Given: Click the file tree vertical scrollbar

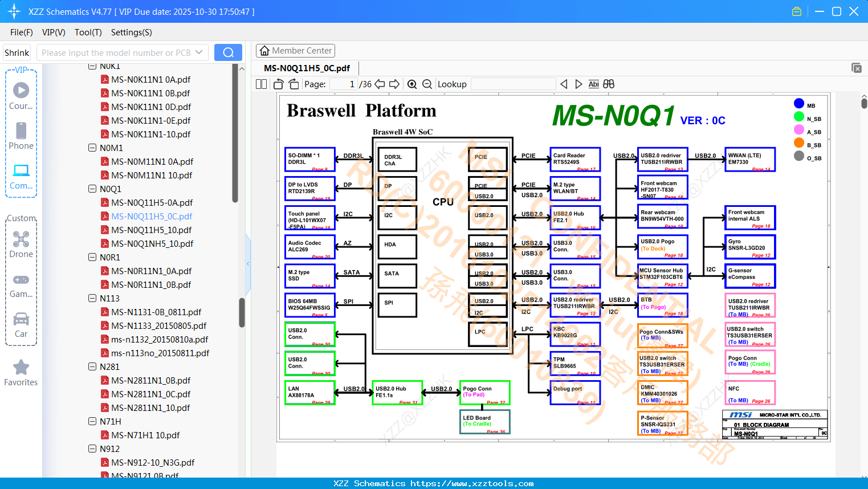Looking at the screenshot, I should point(242,312).
